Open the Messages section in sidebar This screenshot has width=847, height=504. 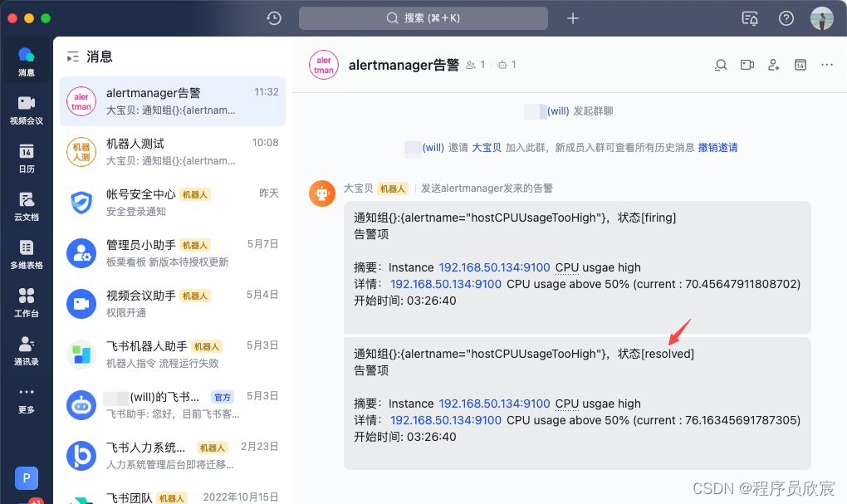pyautogui.click(x=26, y=61)
